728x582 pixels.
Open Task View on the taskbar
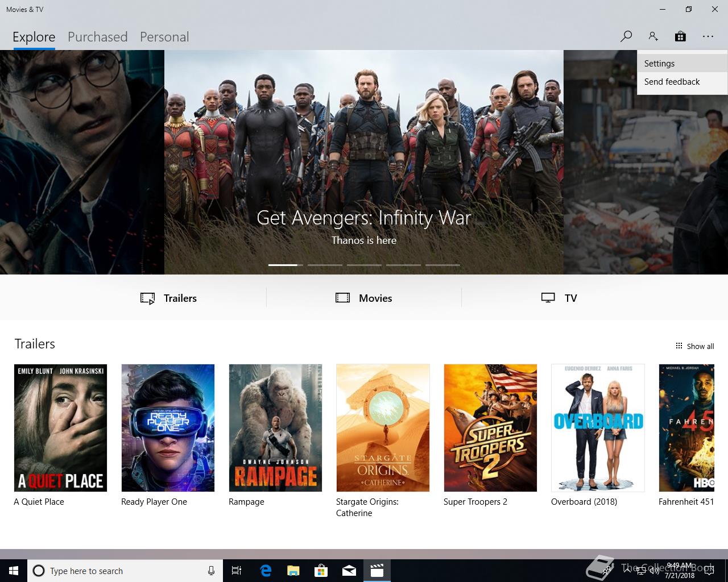(x=237, y=571)
